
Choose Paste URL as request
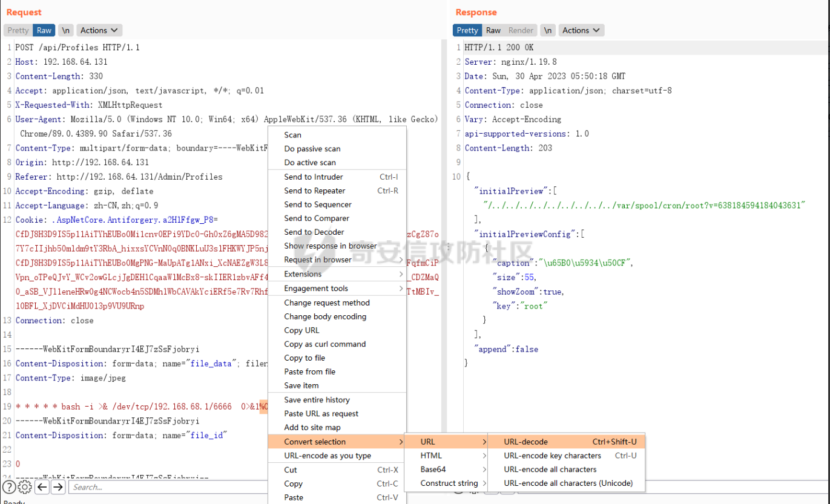pyautogui.click(x=337, y=414)
